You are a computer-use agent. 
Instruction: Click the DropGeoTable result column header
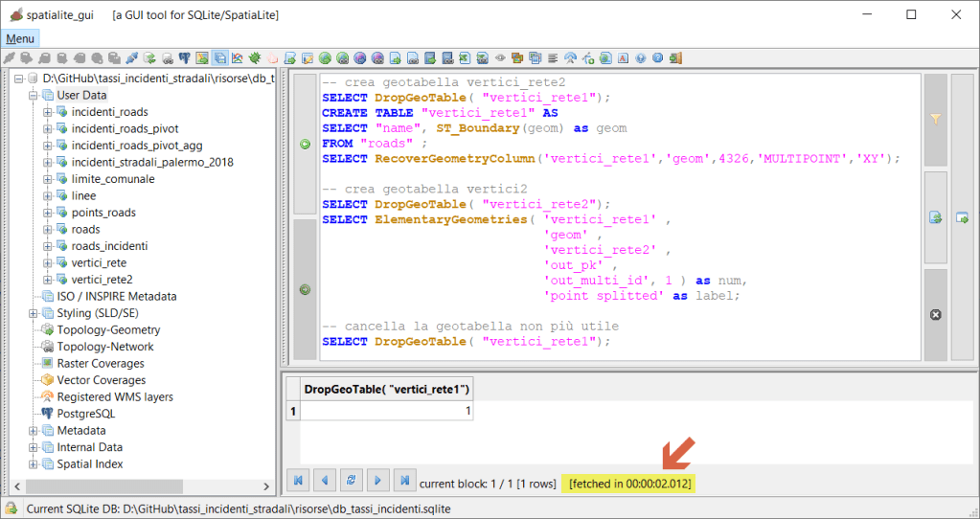tap(387, 389)
